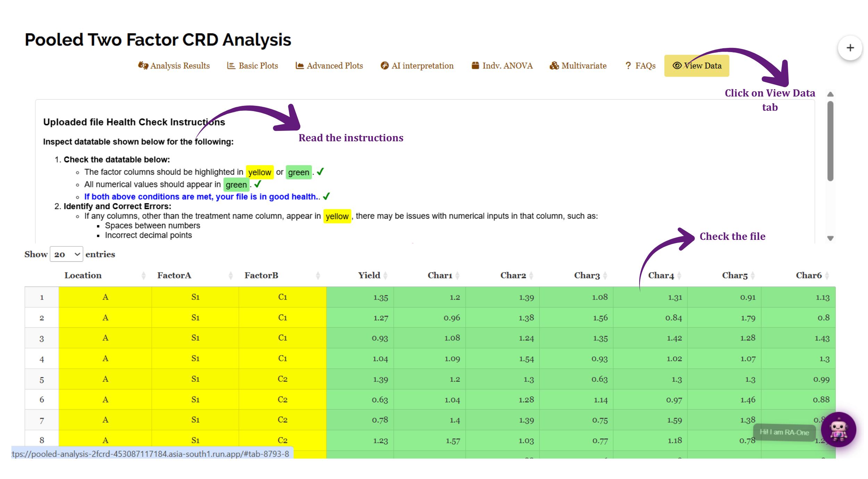Click the FactorB column header text
The height and width of the screenshot is (479, 868).
click(261, 275)
